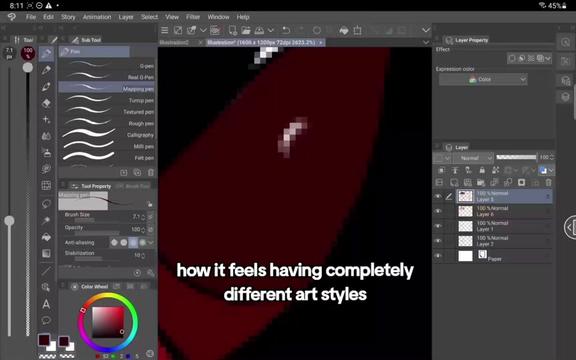Open the Normal blending mode dropdown
Image resolution: width=576 pixels, height=360 pixels.
[x=473, y=158]
